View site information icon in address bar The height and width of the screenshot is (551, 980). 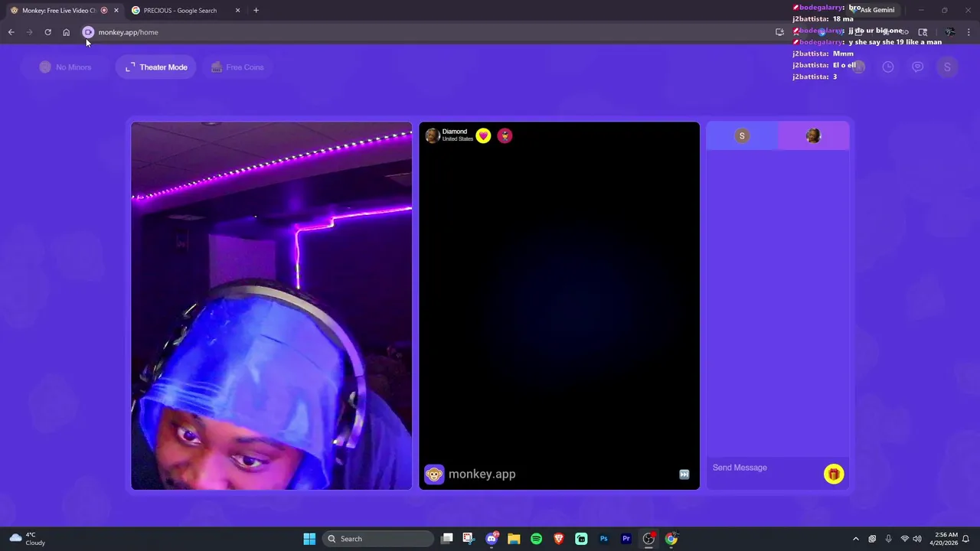click(x=88, y=32)
